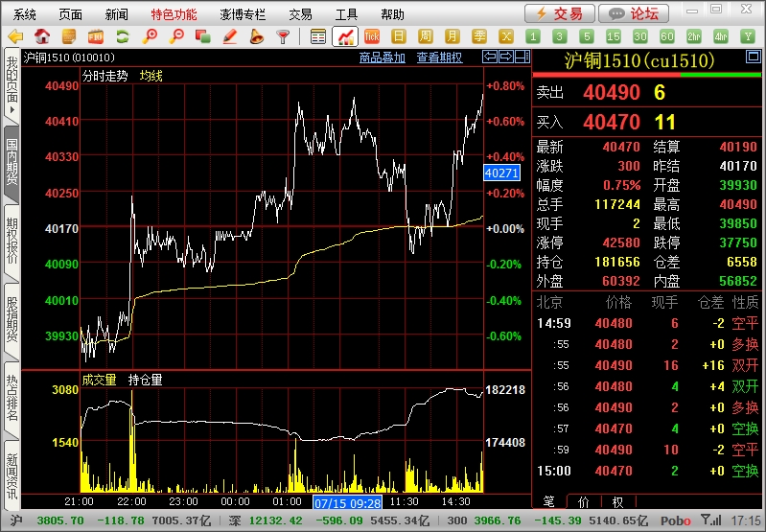766x532 pixels.
Task: Switch to the 价 tab
Action: click(x=584, y=501)
